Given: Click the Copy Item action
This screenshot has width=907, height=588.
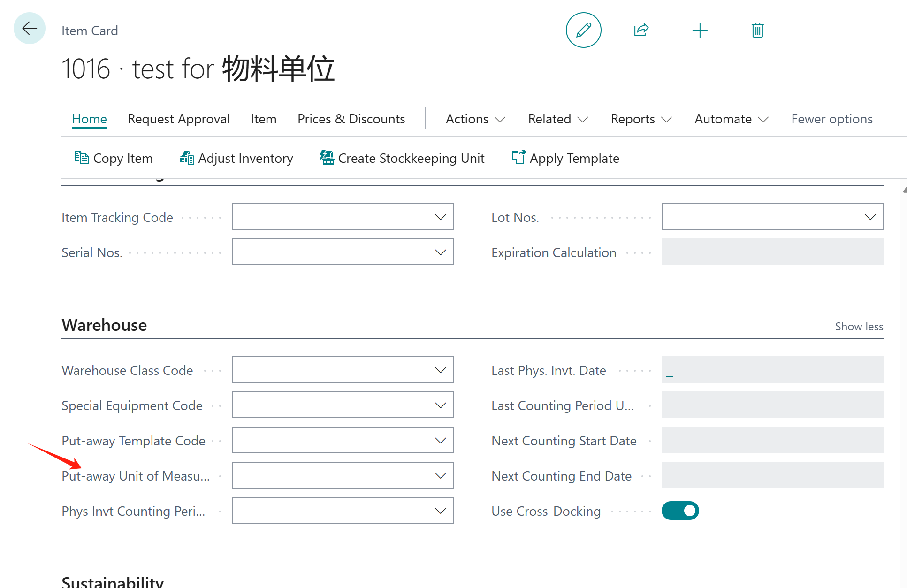Looking at the screenshot, I should coord(114,158).
